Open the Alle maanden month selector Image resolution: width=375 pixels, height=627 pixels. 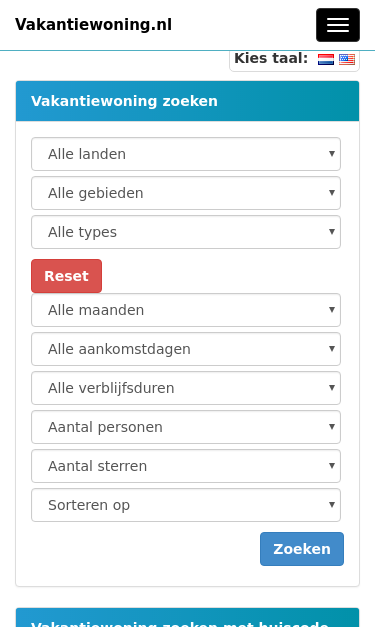coord(186,310)
